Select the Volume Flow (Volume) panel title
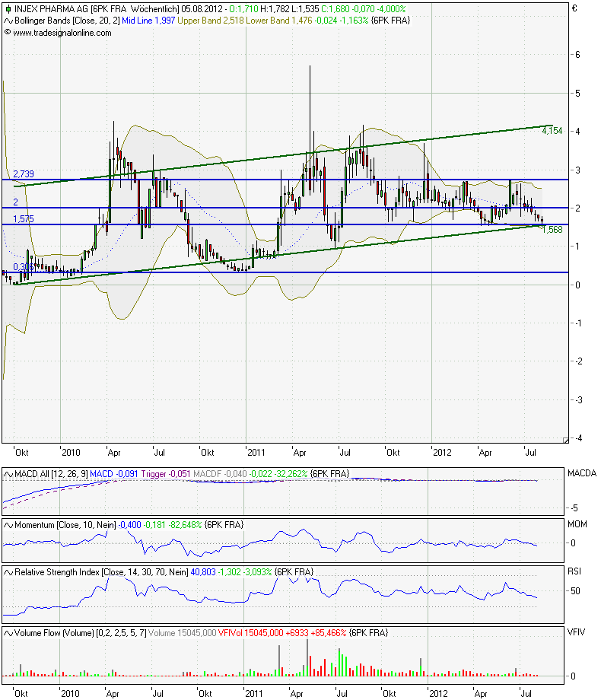 pyautogui.click(x=81, y=633)
